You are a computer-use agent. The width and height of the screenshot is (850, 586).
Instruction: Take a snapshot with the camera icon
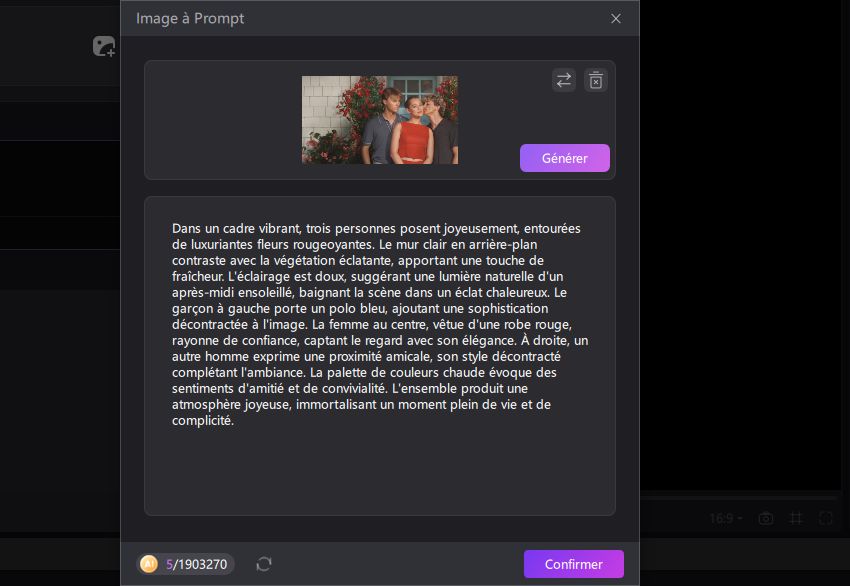[x=765, y=518]
